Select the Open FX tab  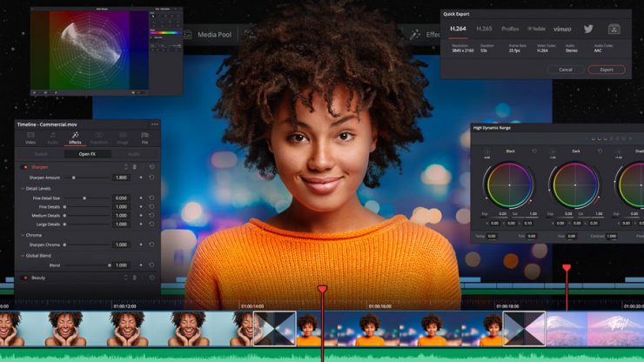click(x=87, y=154)
